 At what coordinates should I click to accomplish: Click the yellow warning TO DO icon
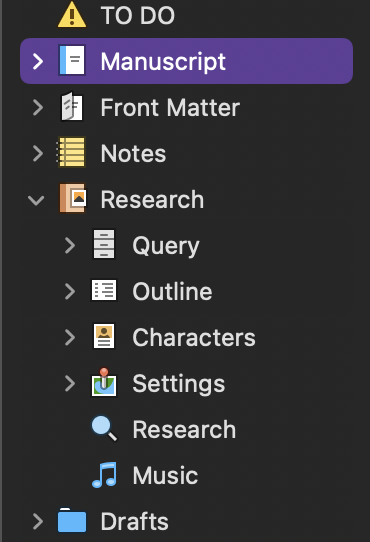click(x=72, y=16)
